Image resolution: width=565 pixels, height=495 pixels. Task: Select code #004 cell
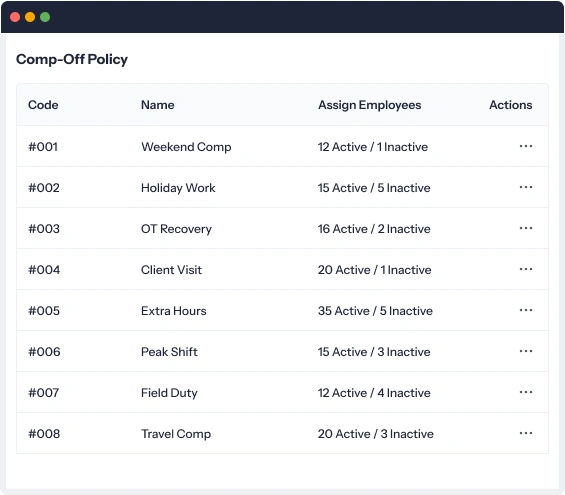point(44,270)
